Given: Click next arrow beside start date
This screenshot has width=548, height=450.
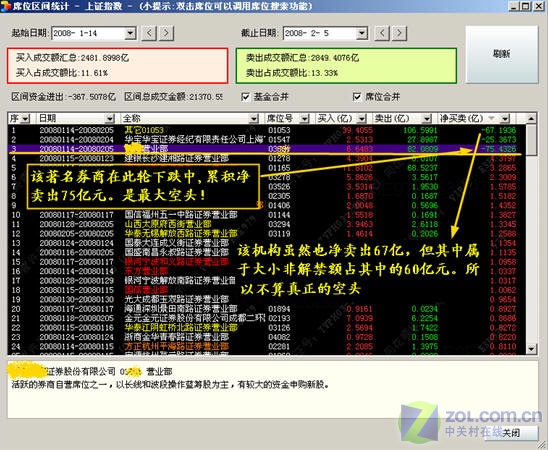Looking at the screenshot, I should [x=167, y=33].
